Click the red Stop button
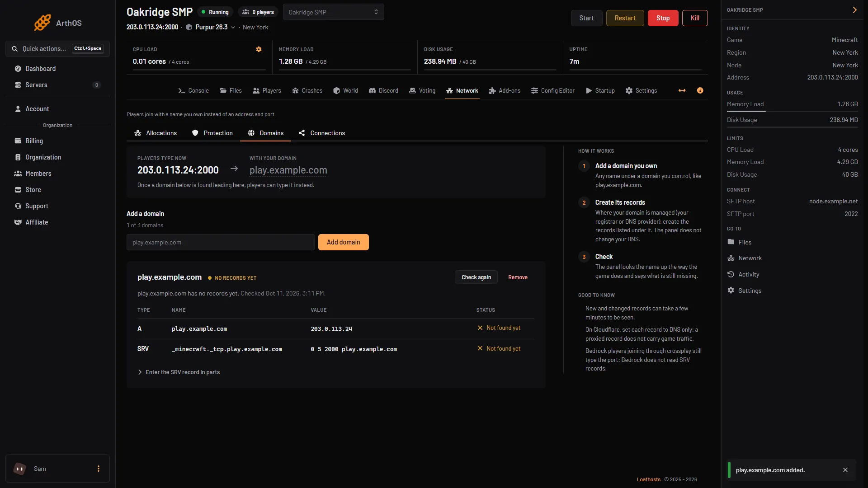 coord(663,18)
